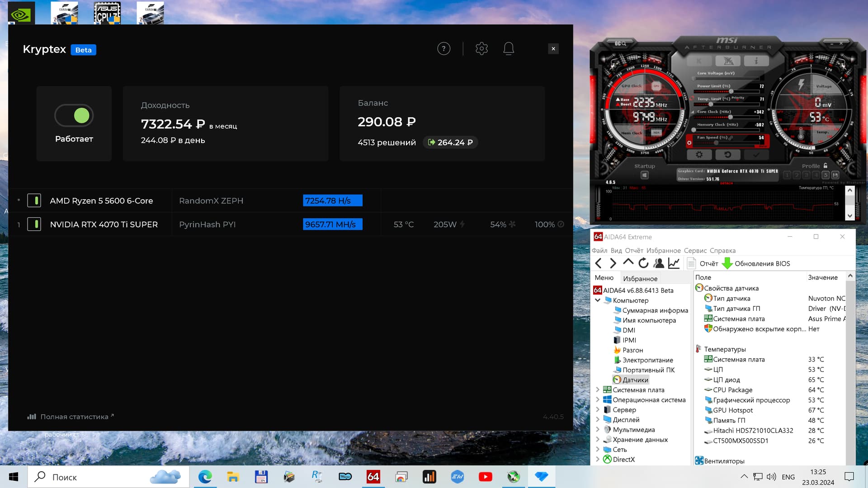Click the MSI dragon logo button in Afterburner
Screen dimensions: 868x488
728,61
